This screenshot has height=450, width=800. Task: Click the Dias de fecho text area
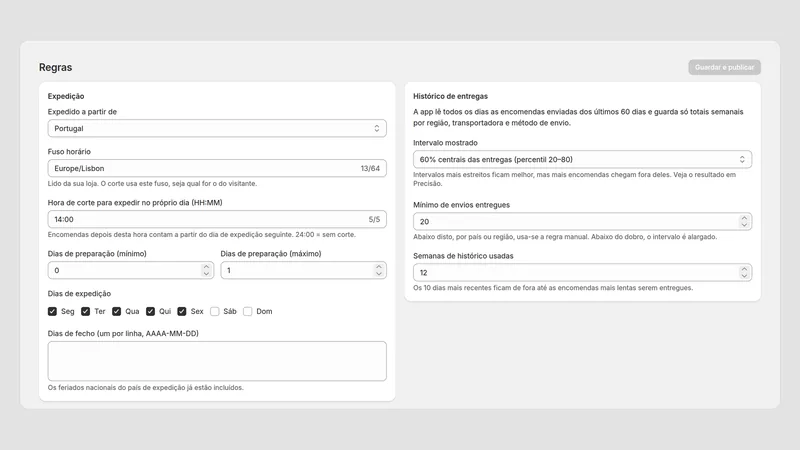coord(217,361)
